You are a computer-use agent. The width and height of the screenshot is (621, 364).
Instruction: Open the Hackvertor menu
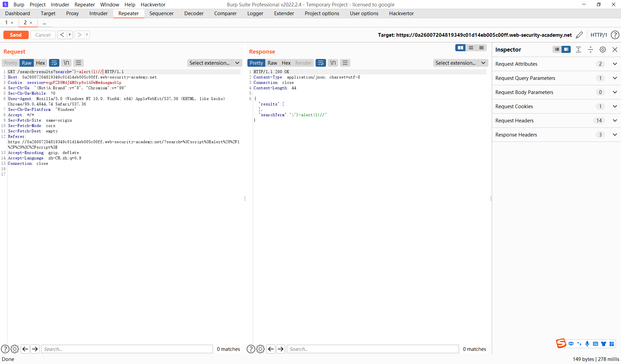(x=153, y=5)
